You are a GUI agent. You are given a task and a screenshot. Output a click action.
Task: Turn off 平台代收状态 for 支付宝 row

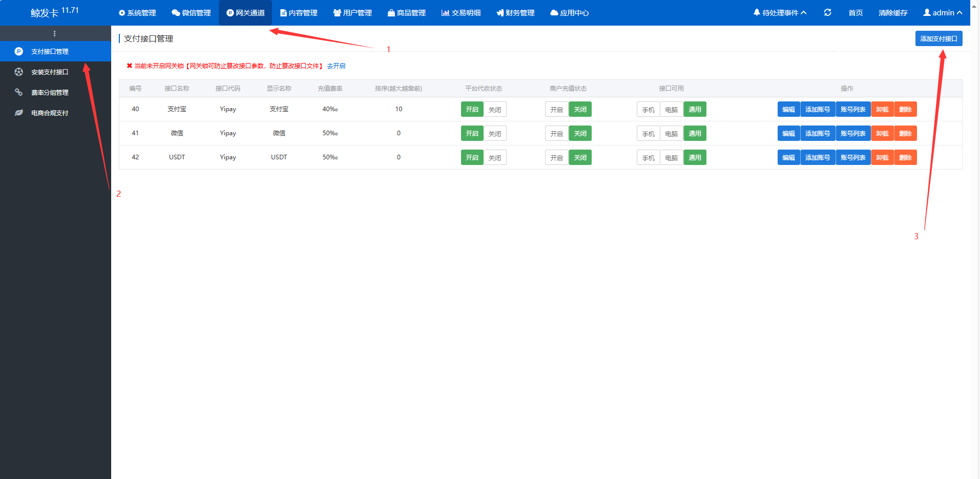point(494,110)
